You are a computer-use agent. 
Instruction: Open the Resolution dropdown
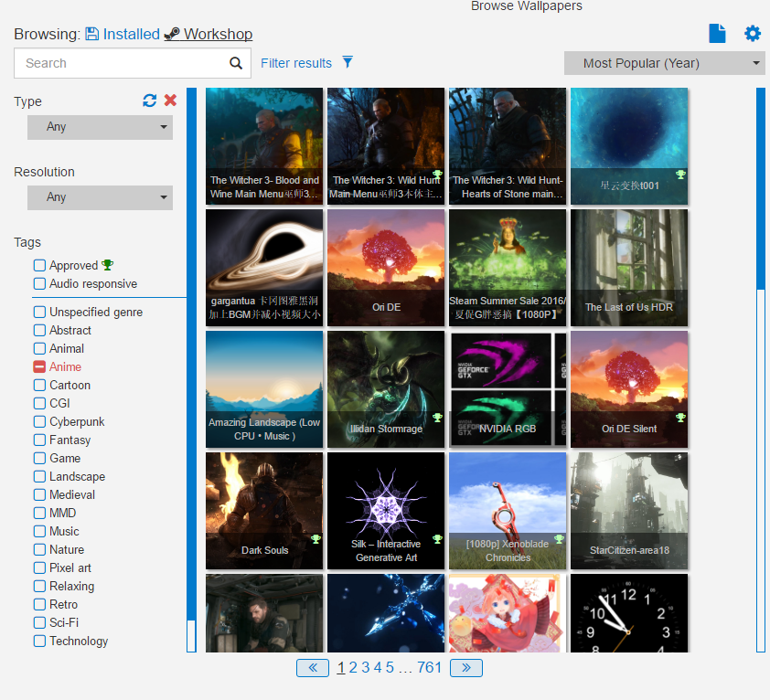tap(101, 197)
